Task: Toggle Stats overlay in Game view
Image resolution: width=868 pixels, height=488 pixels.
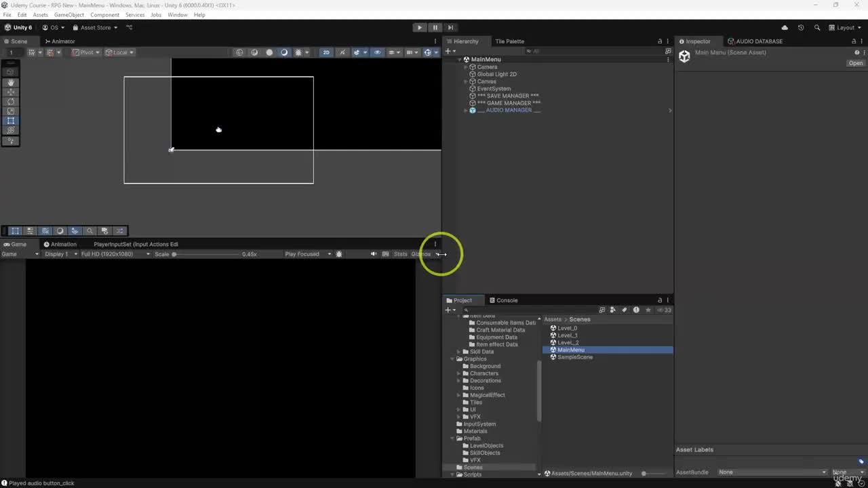Action: [400, 254]
